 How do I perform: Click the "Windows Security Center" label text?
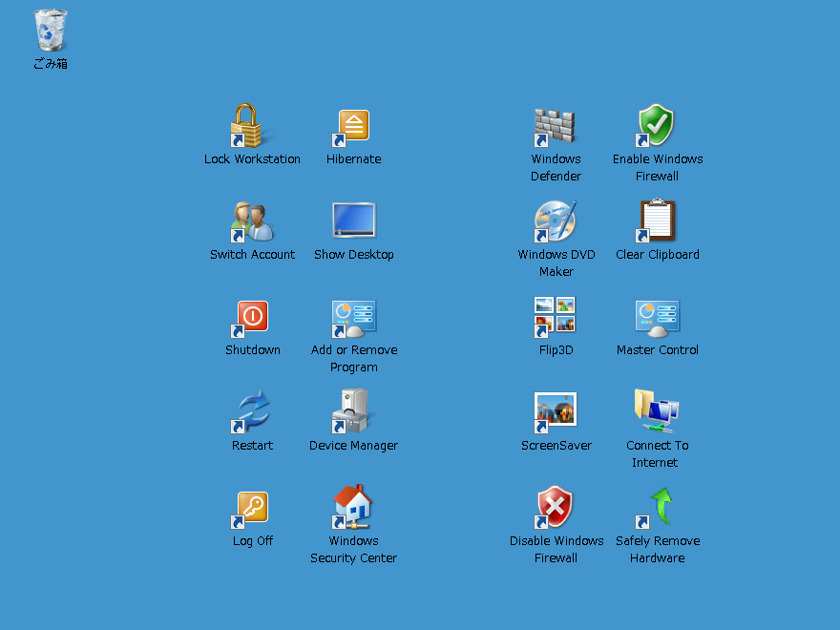point(353,550)
